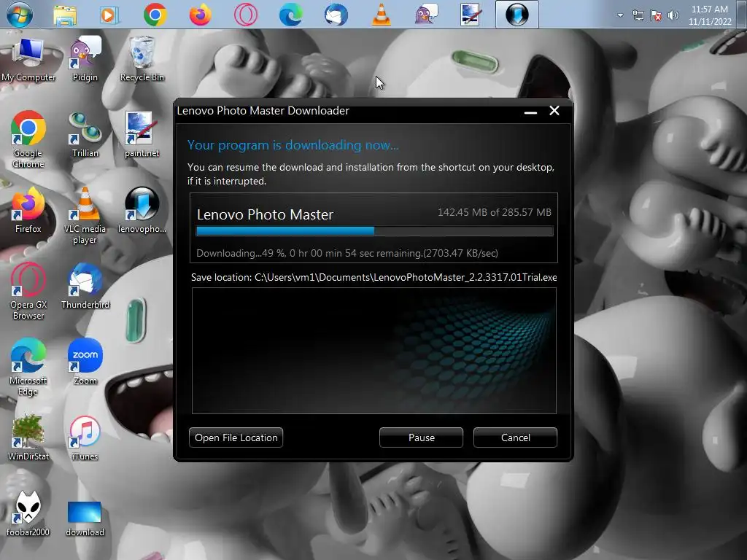Select the Lenovo downloader taskbar button
The image size is (747, 560).
517,15
